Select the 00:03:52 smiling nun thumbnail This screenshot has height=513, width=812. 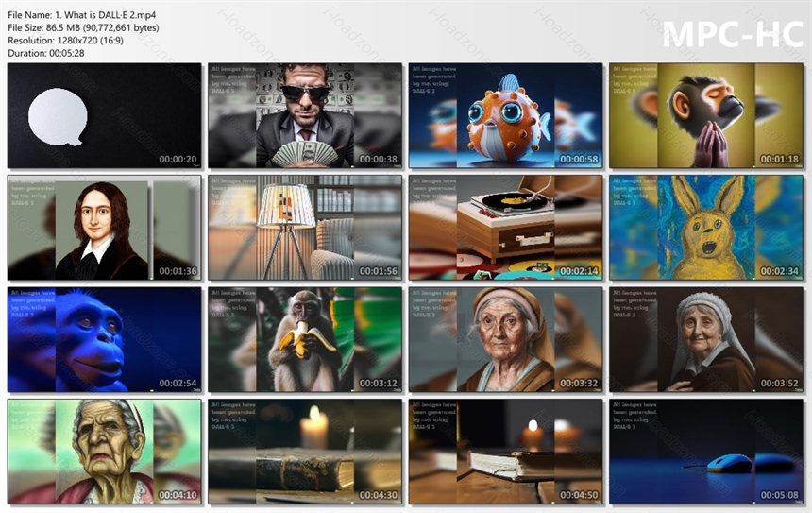pyautogui.click(x=706, y=339)
